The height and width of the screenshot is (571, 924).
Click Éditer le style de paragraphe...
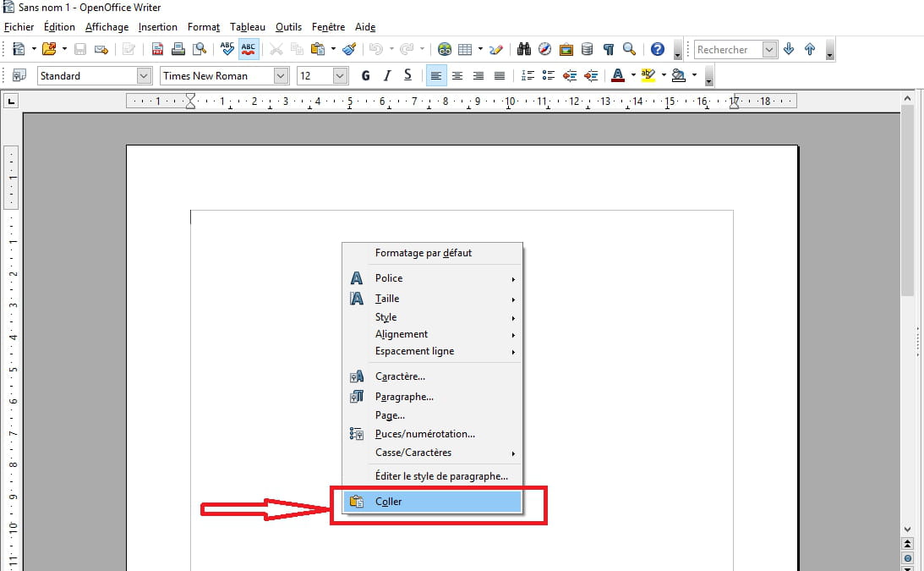[441, 476]
